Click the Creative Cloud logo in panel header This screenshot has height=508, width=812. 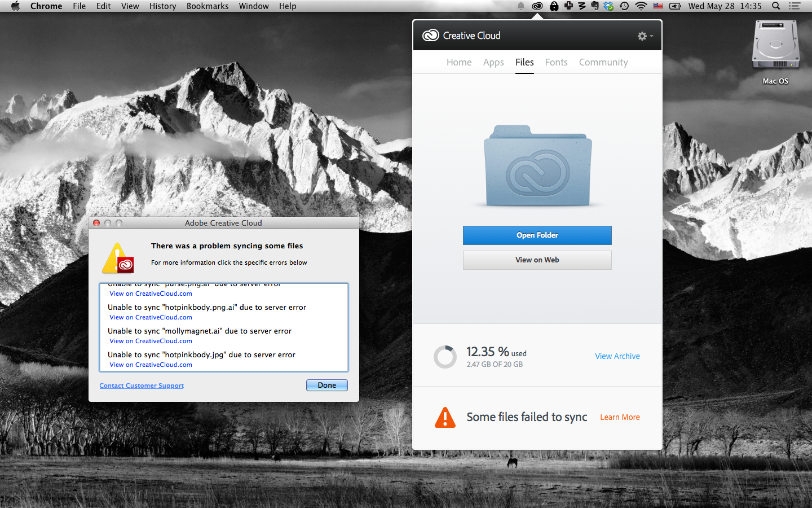(431, 36)
